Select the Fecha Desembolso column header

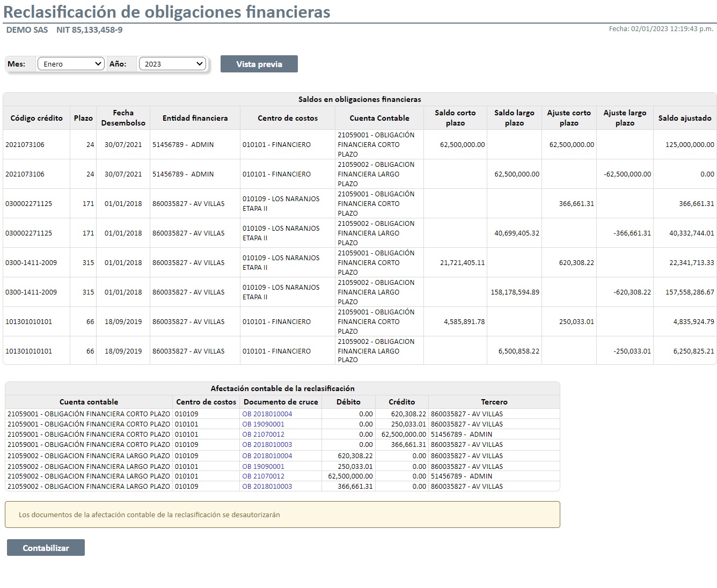[123, 118]
